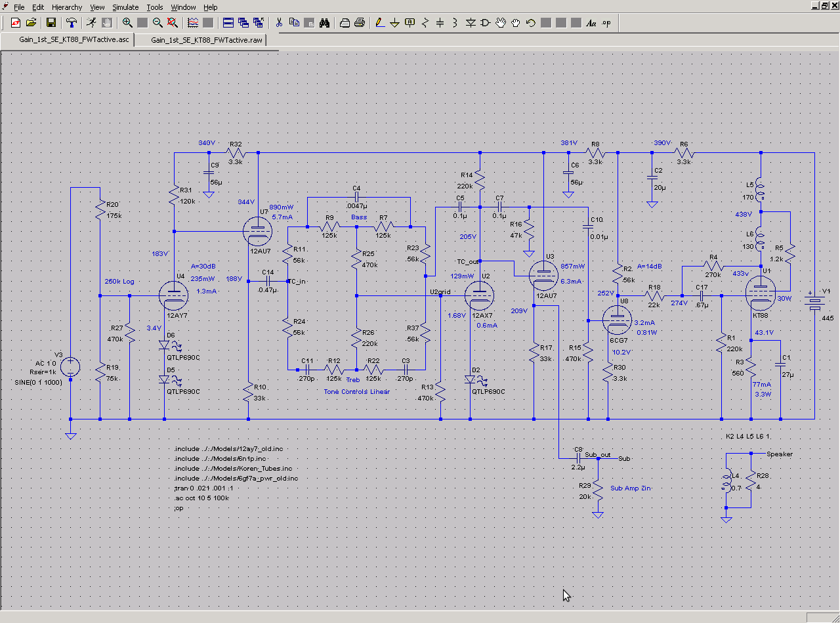Click the ';tran 0 .021 .001 :1' directive
The height and width of the screenshot is (623, 840).
pyautogui.click(x=203, y=488)
